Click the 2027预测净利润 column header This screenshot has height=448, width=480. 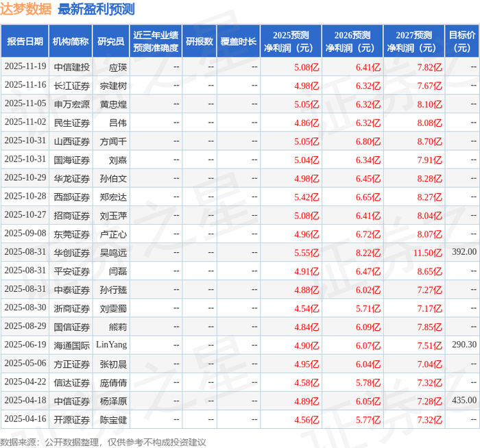414,41
